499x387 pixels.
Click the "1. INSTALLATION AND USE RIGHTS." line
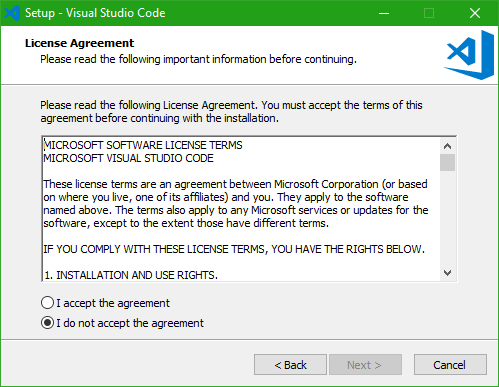[x=131, y=275]
